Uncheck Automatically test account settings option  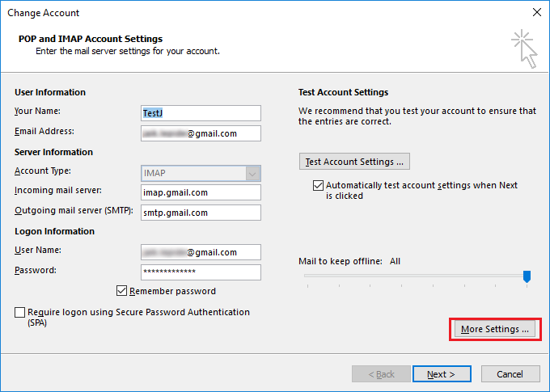coord(318,185)
